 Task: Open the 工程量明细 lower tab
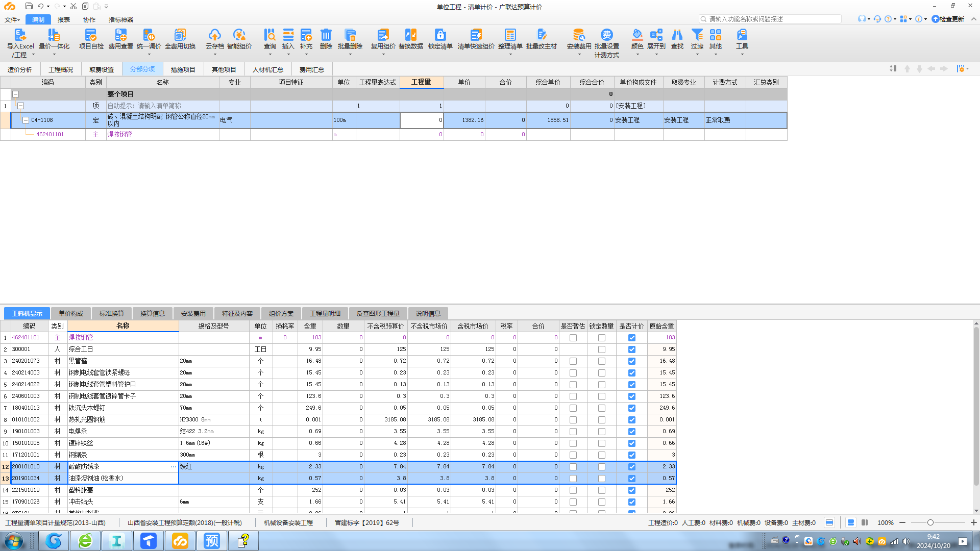click(325, 313)
